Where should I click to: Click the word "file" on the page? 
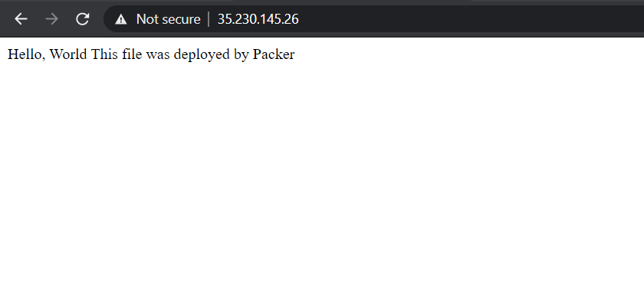pyautogui.click(x=132, y=54)
